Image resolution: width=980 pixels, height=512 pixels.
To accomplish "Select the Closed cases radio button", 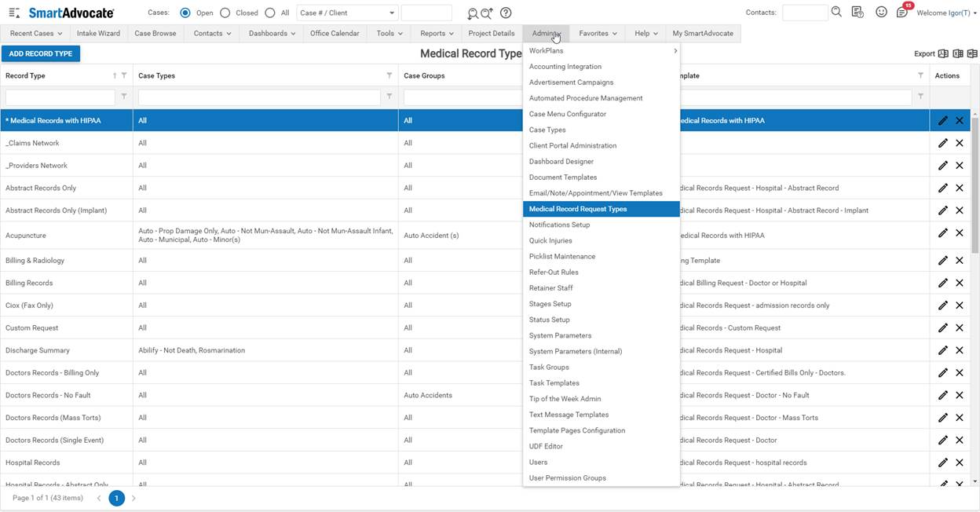I will pyautogui.click(x=225, y=13).
